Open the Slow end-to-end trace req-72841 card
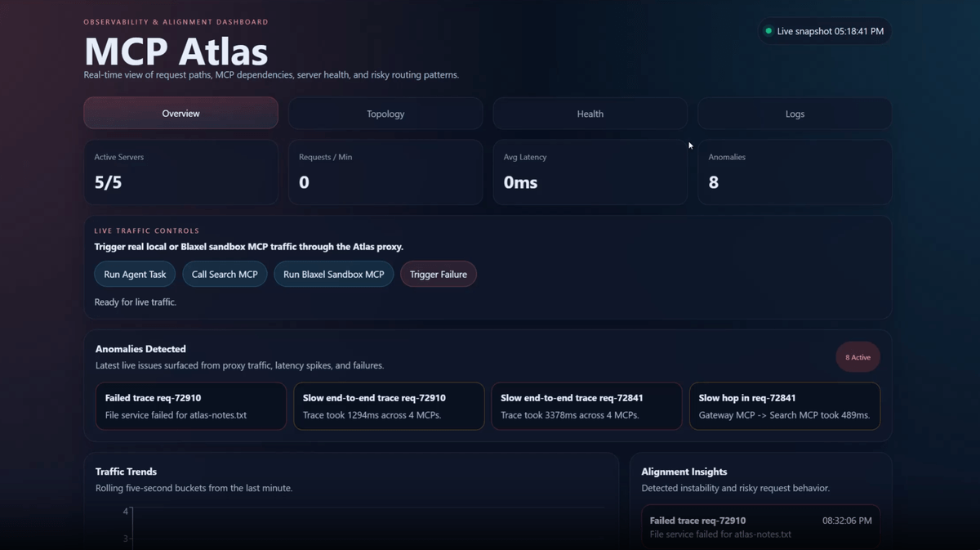 586,406
